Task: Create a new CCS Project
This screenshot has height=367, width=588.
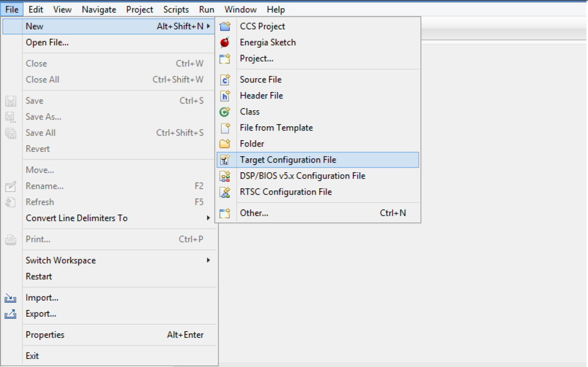Action: click(x=262, y=26)
